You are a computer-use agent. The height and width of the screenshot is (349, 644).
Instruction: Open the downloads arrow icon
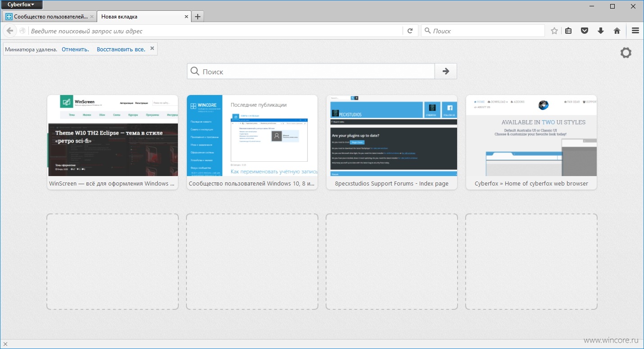click(x=601, y=31)
